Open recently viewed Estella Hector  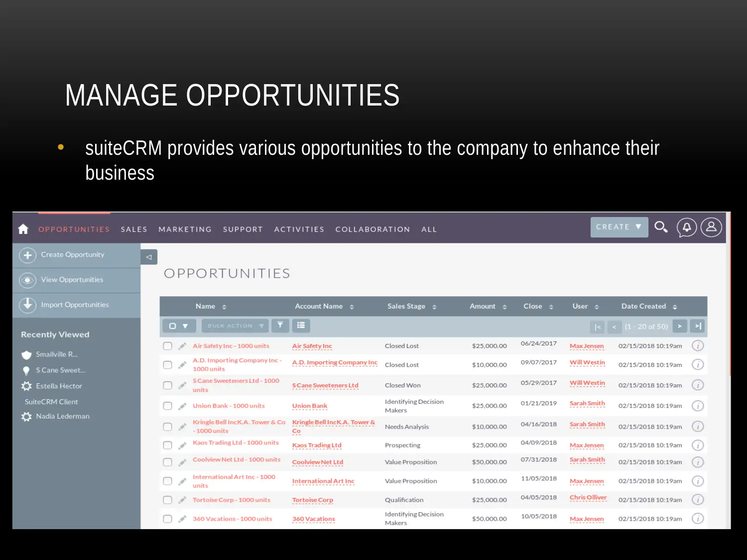(59, 386)
